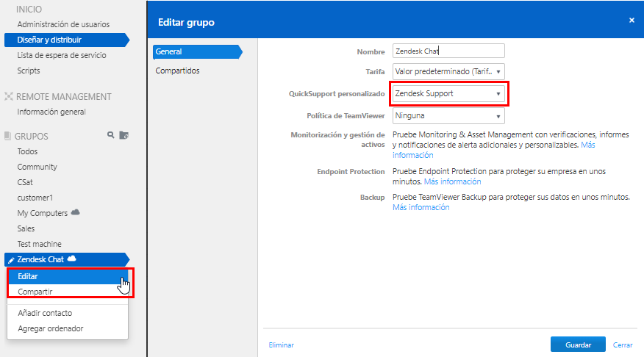Click the GRUPOS heading text
The width and height of the screenshot is (644, 357).
point(31,136)
